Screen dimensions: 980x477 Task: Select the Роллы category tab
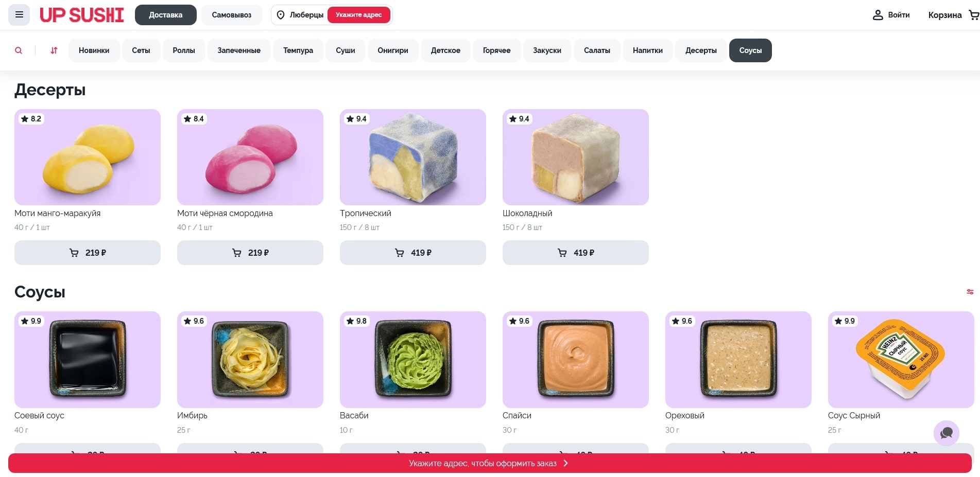[x=184, y=50]
